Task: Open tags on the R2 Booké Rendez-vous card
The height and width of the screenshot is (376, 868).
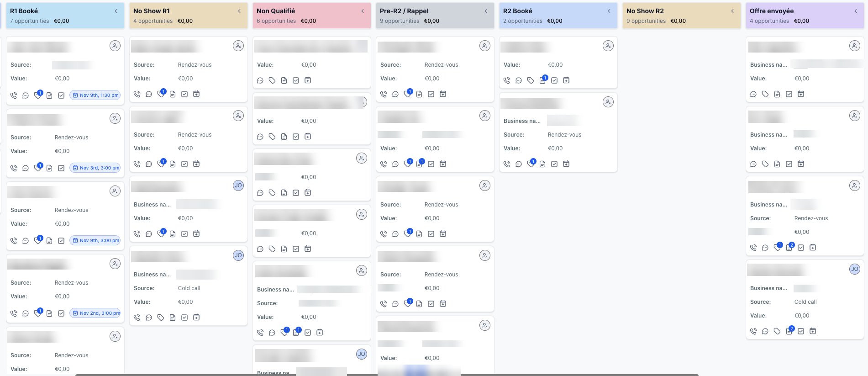Action: point(531,164)
